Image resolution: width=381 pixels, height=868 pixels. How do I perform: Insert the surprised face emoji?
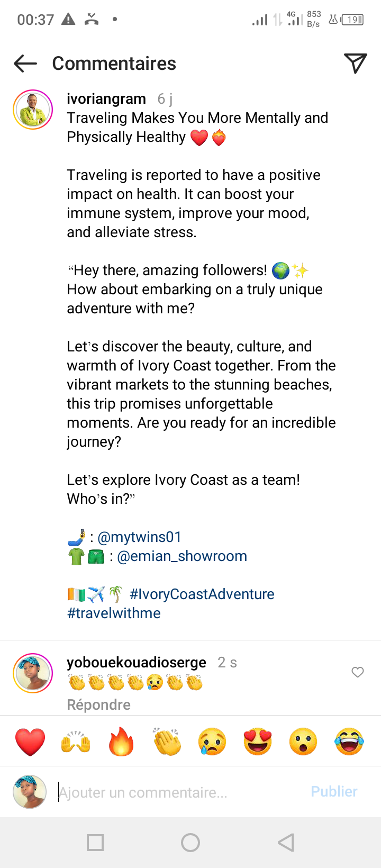pos(303,742)
